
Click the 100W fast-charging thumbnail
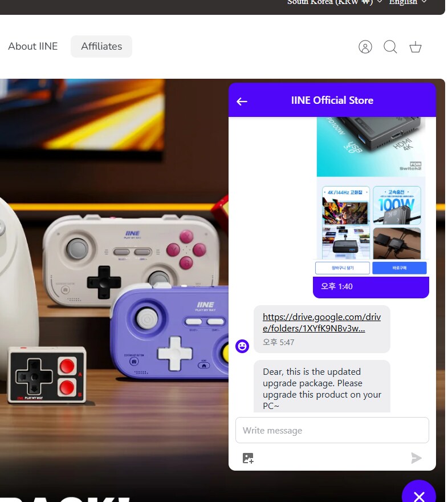click(x=397, y=205)
